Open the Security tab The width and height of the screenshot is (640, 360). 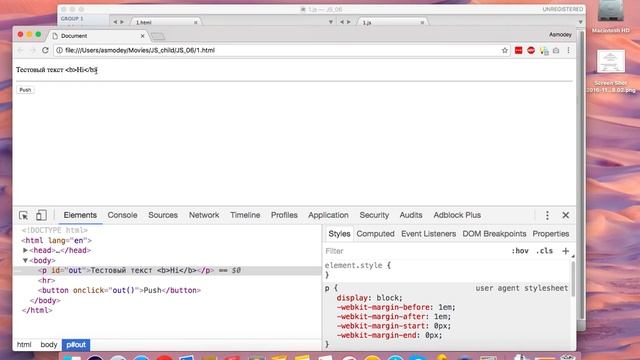(x=374, y=215)
